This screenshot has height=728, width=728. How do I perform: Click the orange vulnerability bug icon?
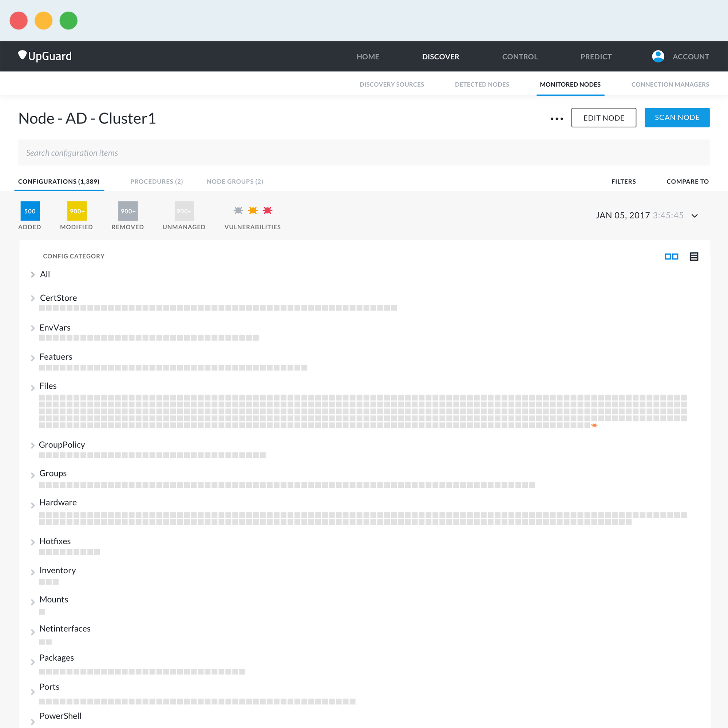pos(253,210)
